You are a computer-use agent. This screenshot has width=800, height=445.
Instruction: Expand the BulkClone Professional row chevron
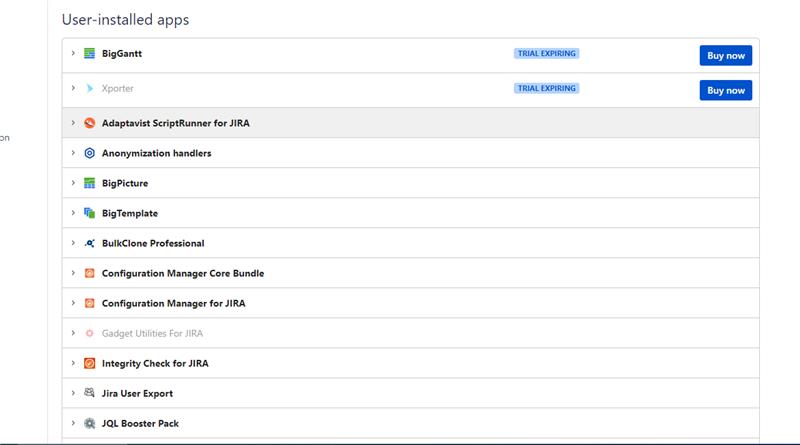[x=73, y=243]
